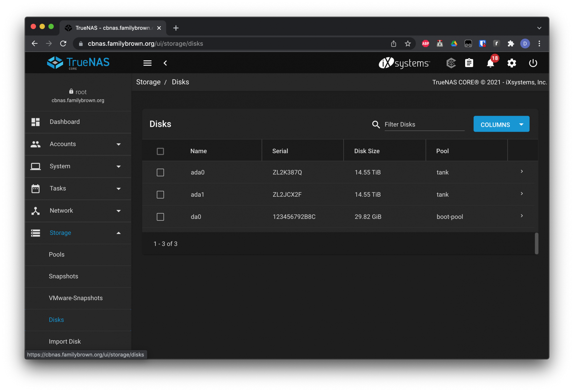The width and height of the screenshot is (574, 392).
Task: Reload the page with browser refresh icon
Action: click(x=63, y=43)
